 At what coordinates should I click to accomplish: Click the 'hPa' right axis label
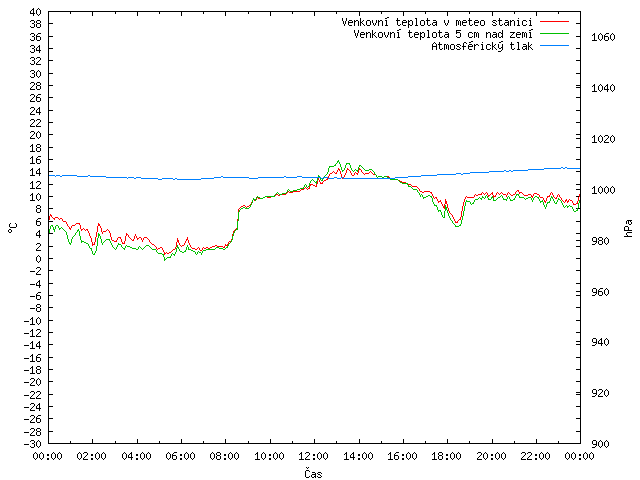[629, 228]
